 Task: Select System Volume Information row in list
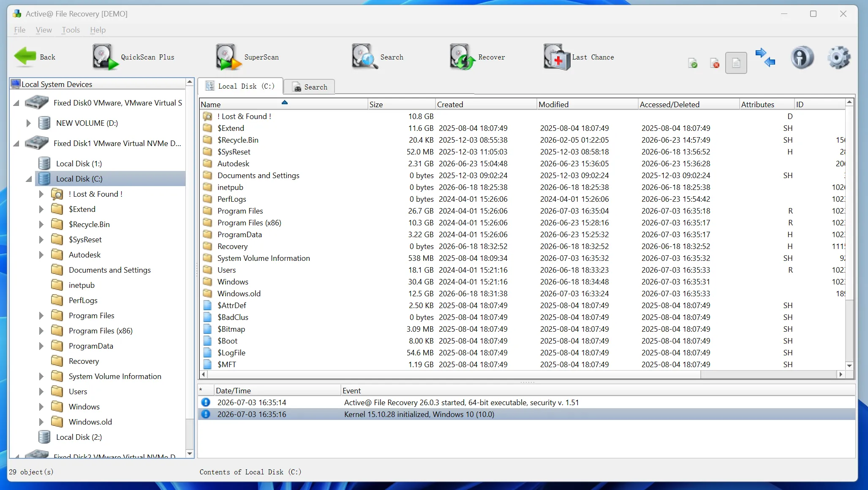pyautogui.click(x=522, y=258)
